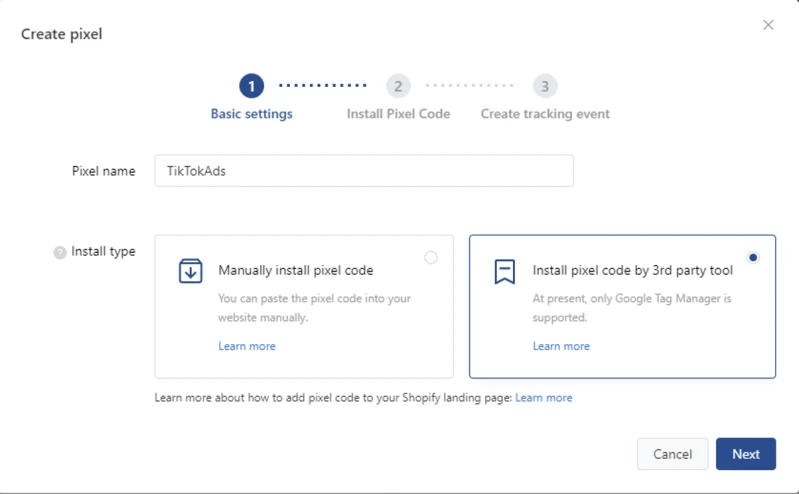
Task: Click the step 2 circle icon
Action: click(x=398, y=87)
